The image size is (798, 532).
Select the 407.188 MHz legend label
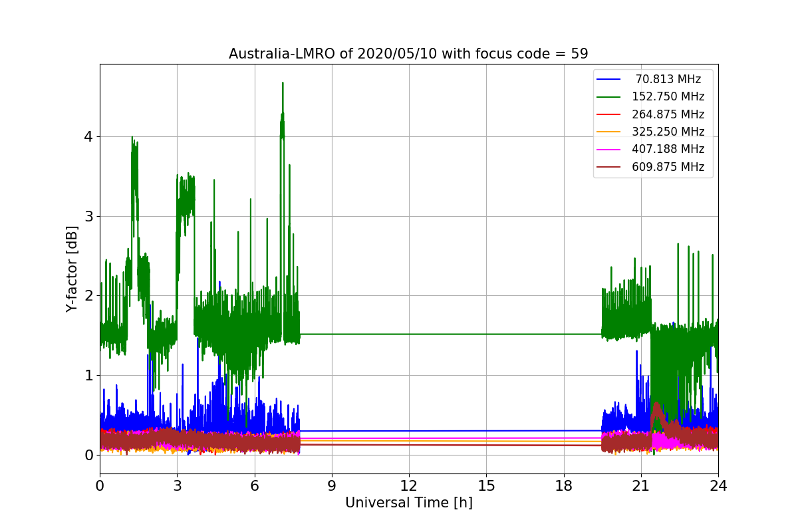coord(668,150)
